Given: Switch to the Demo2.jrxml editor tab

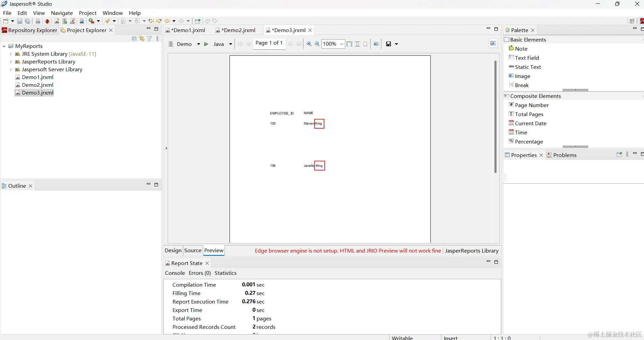Looking at the screenshot, I should pos(236,30).
